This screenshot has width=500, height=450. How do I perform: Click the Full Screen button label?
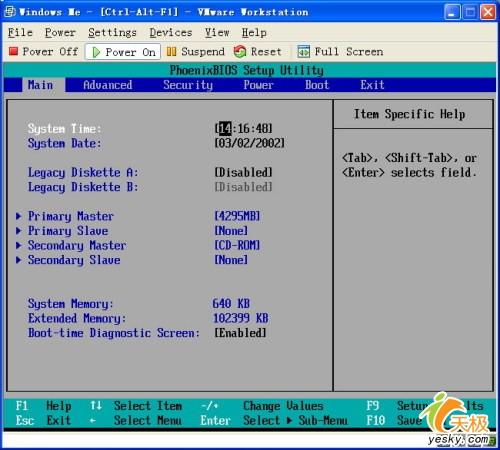coord(349,51)
